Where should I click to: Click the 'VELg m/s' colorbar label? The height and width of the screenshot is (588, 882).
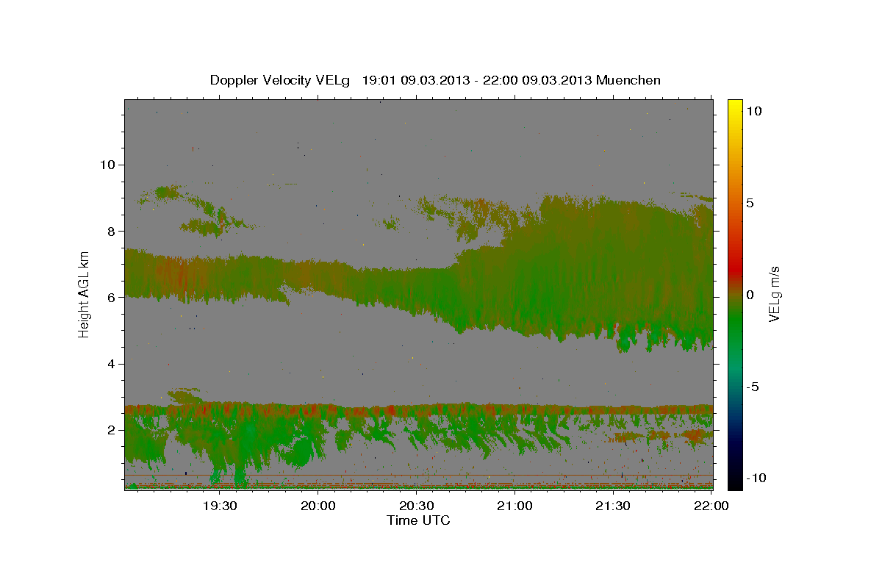coord(774,294)
